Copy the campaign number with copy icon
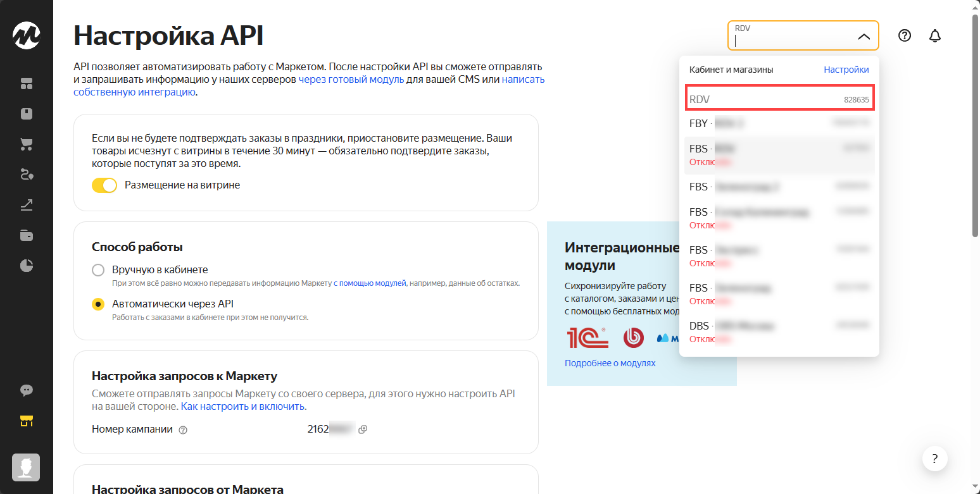This screenshot has height=494, width=980. (x=363, y=429)
